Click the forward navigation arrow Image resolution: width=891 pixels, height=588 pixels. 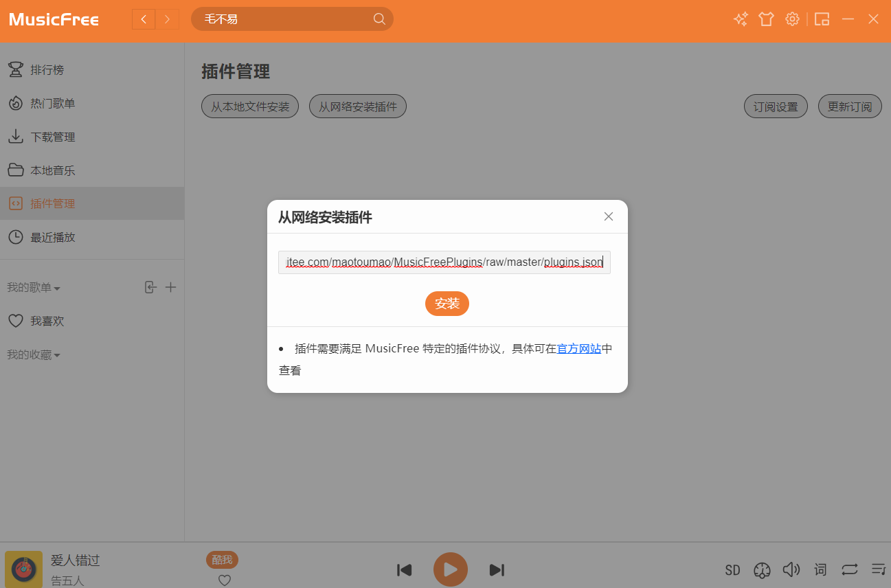click(167, 19)
